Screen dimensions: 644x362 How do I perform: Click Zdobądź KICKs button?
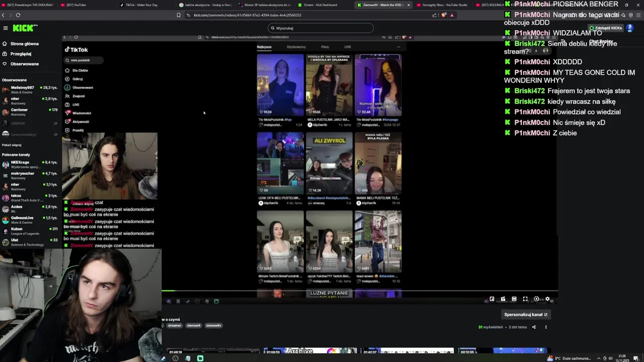[x=606, y=28]
